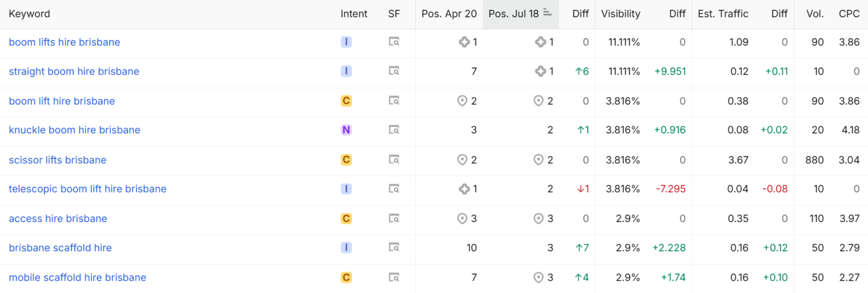Image resolution: width=868 pixels, height=293 pixels.
Task: Click local pack pin icon in scissor lifts Jul 18 position
Action: point(539,160)
